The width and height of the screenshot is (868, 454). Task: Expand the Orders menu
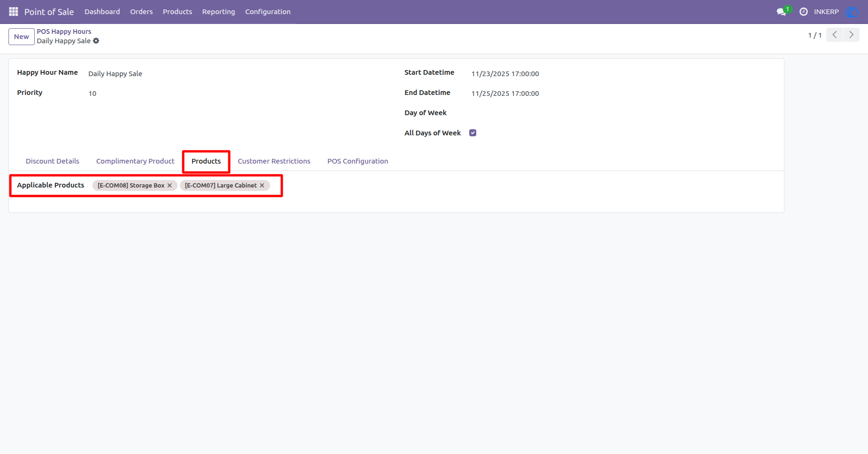(x=141, y=12)
